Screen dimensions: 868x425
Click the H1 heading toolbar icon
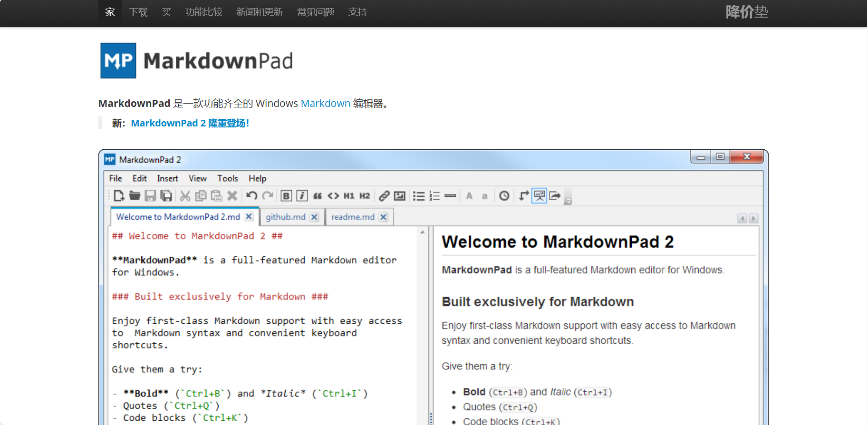(349, 196)
